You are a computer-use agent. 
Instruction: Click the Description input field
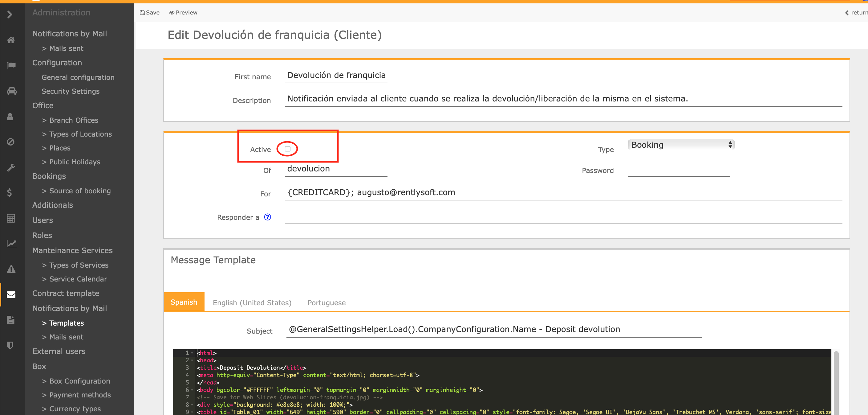click(x=563, y=99)
